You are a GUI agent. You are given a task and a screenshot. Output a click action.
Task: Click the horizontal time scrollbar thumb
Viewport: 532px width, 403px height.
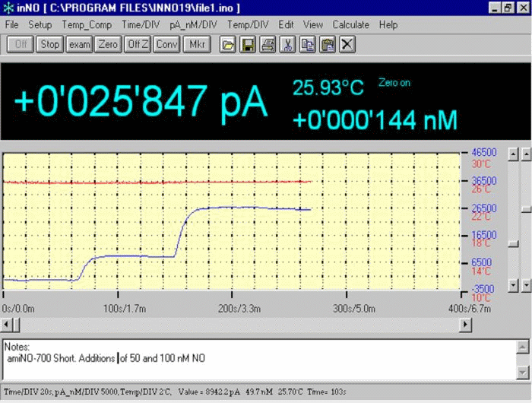[x=16, y=325]
